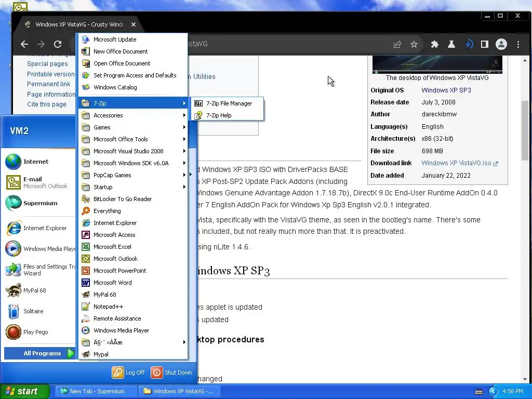
Task: Launch Microsoft Access
Action: [133, 235]
